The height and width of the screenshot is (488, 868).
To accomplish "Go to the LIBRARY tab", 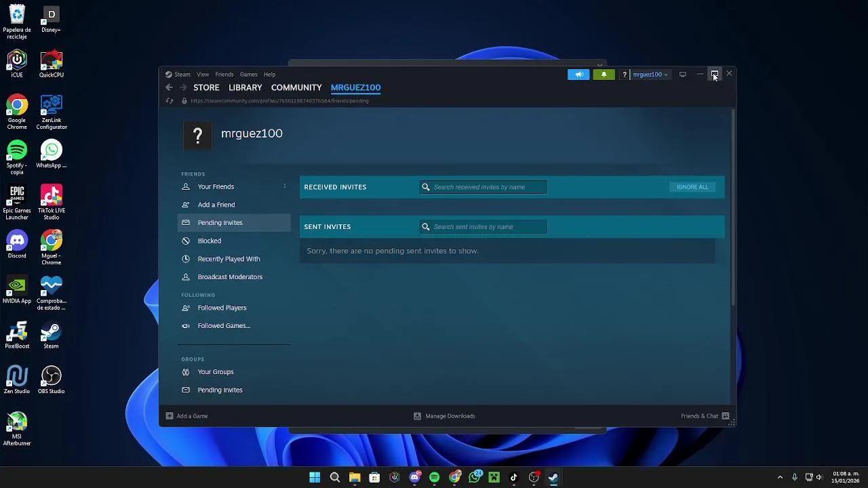I will (245, 87).
